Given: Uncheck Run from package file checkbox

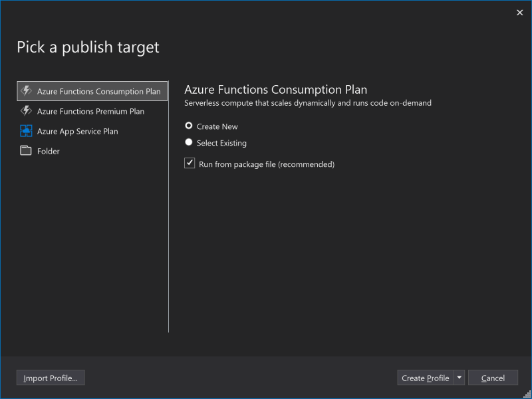Looking at the screenshot, I should click(x=190, y=163).
